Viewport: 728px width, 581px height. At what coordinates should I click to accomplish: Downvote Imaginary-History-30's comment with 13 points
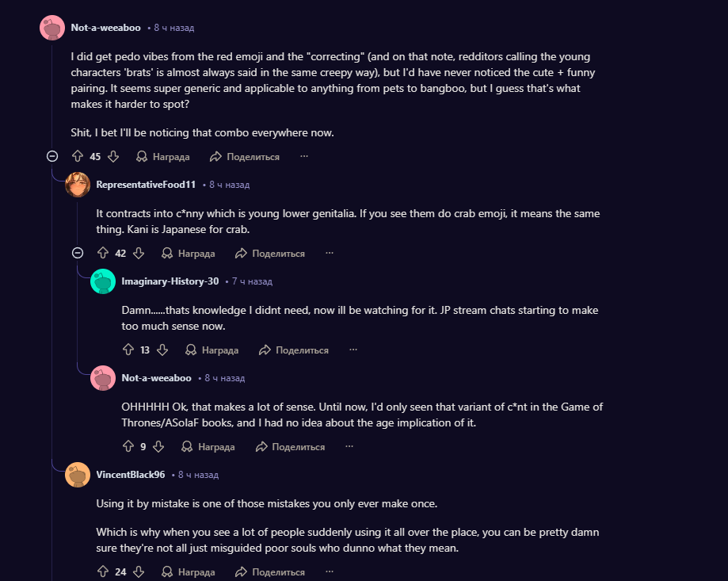point(162,350)
